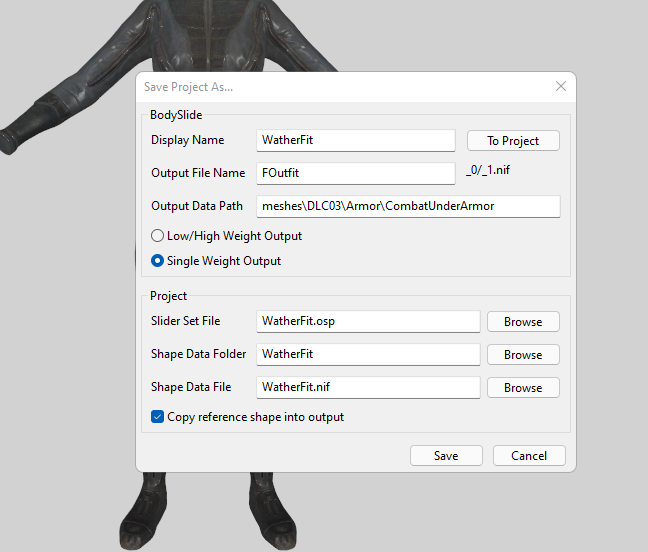Click the Shape Data File field
648x552 pixels.
(x=368, y=388)
